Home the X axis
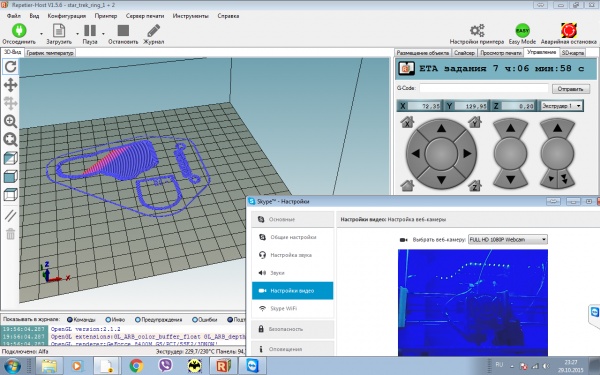The height and width of the screenshot is (375, 600). tap(407, 122)
